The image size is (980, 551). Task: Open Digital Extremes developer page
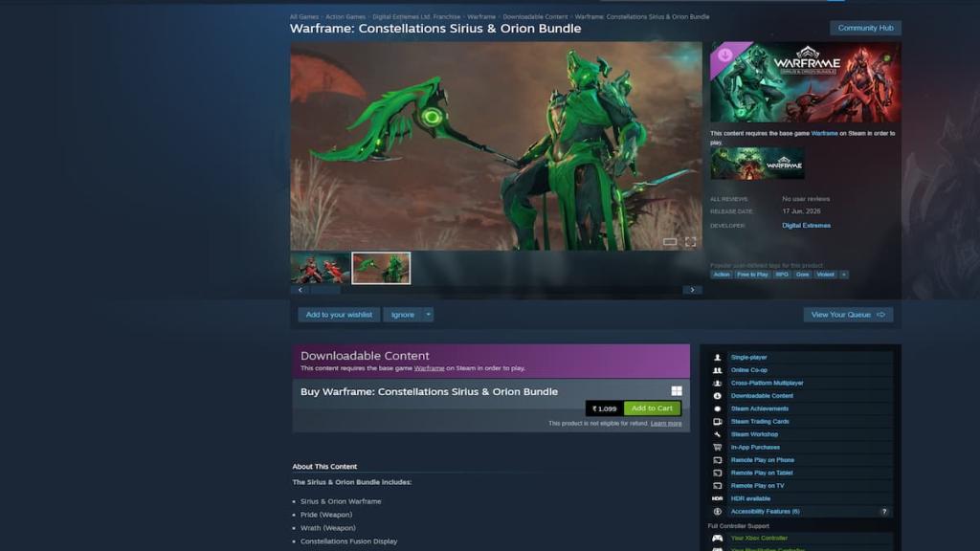(806, 226)
